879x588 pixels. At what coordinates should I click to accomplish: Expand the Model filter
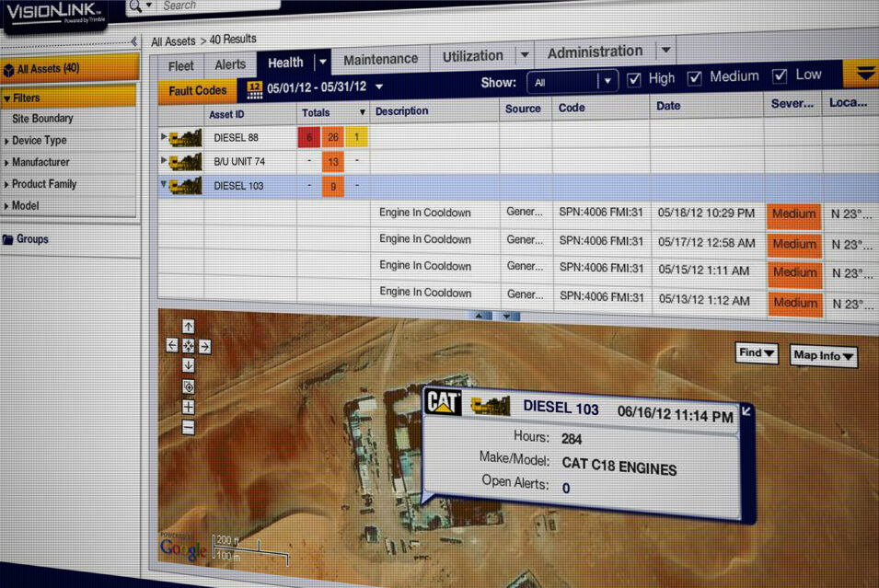pyautogui.click(x=6, y=206)
